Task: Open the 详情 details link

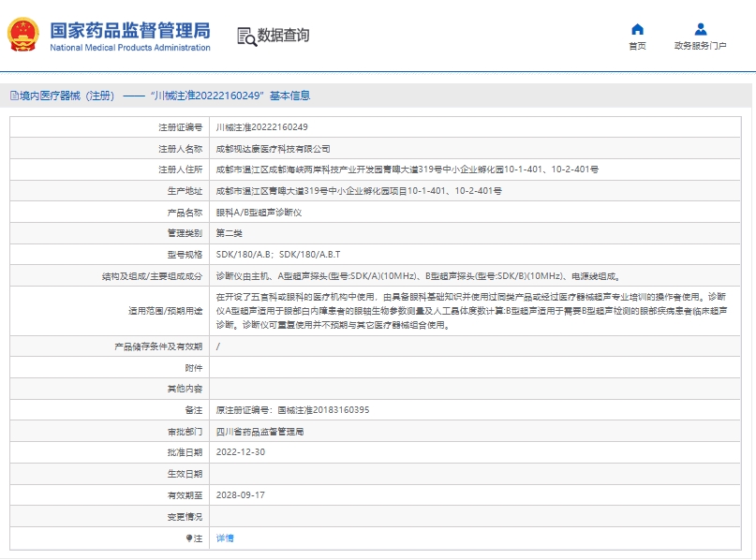Action: 225,538
